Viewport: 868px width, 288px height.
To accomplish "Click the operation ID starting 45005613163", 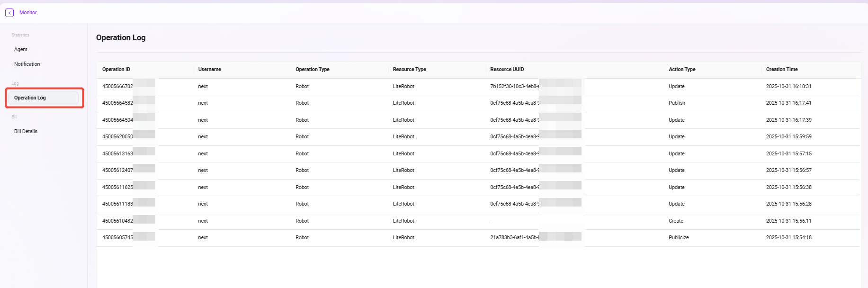I will point(117,154).
